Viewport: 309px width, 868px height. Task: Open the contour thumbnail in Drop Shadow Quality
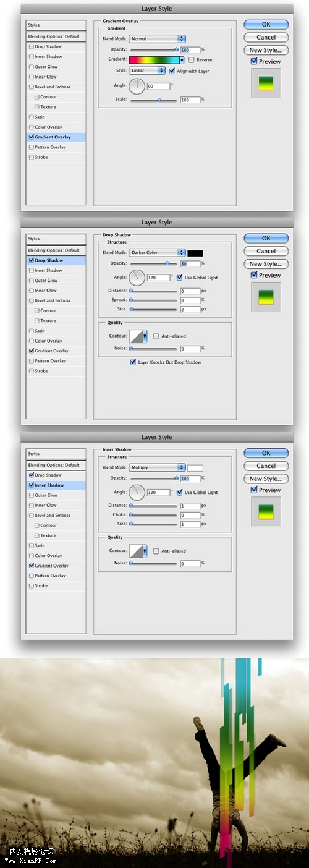[x=136, y=336]
